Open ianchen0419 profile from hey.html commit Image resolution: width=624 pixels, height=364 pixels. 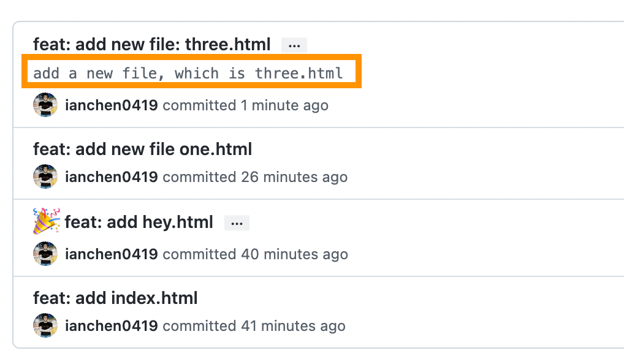coord(112,254)
